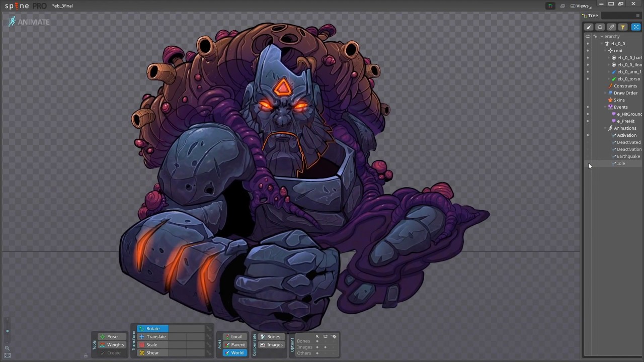
Task: Choose Local axes
Action: [234, 337]
